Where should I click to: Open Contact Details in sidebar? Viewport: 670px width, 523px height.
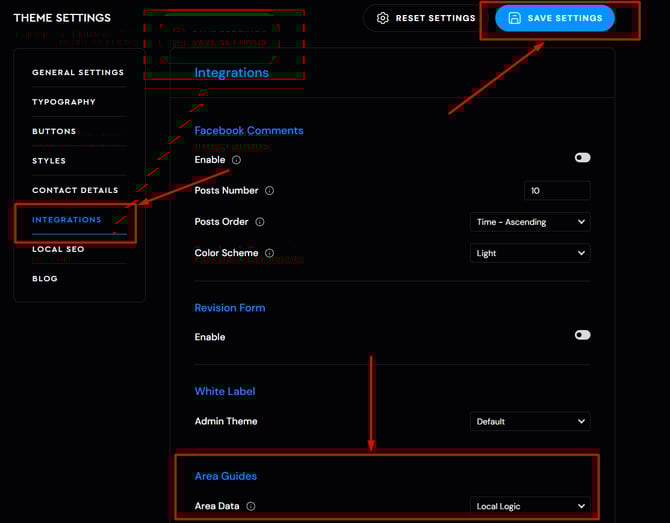(x=75, y=190)
